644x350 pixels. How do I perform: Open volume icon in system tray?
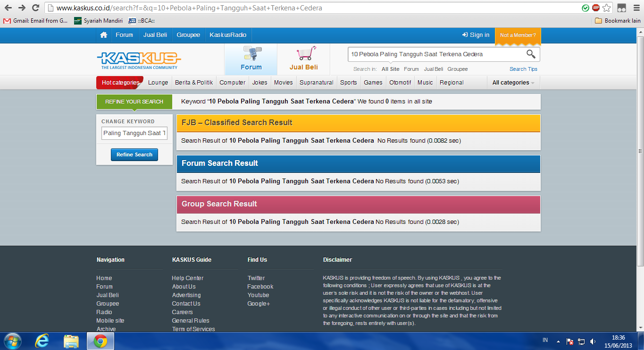click(x=593, y=341)
